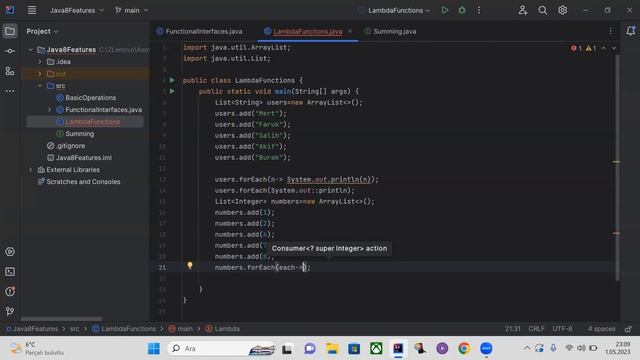
Task: Open the Problems tool window
Action: 10,291
